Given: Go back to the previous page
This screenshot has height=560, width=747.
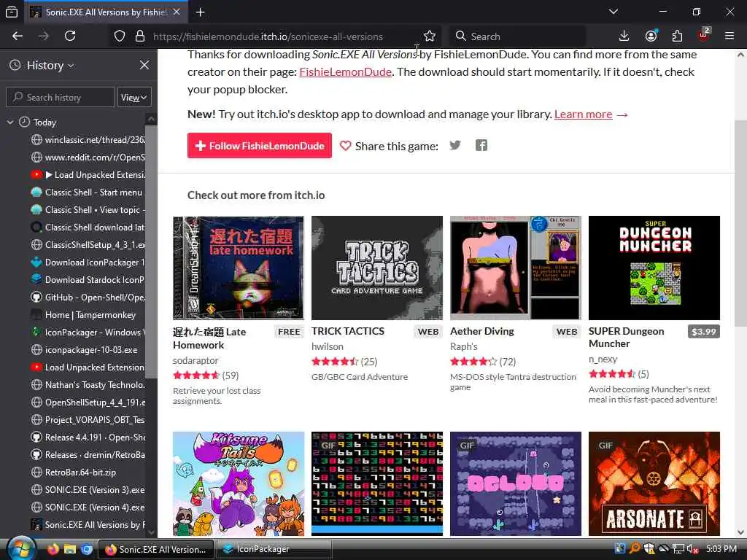Looking at the screenshot, I should coord(18,36).
